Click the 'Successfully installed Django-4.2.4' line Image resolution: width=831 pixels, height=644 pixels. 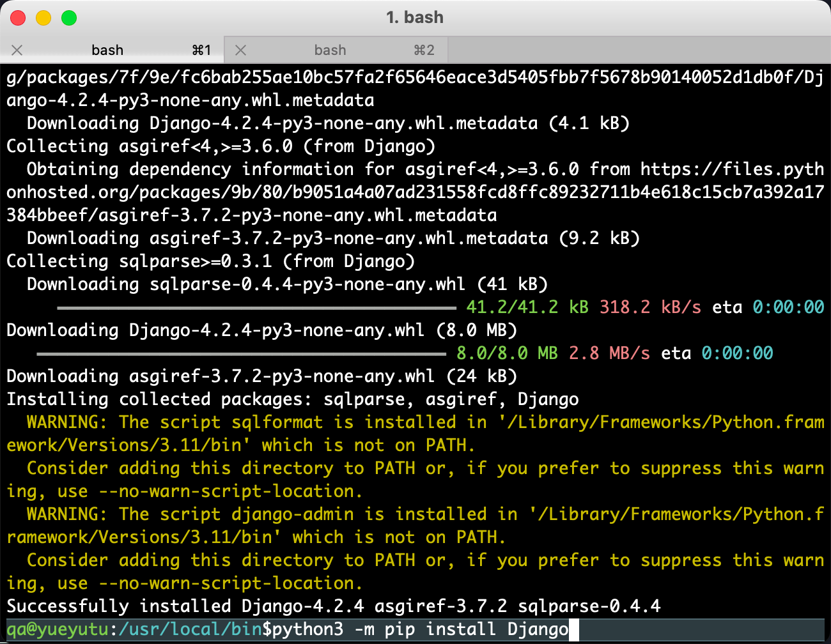click(334, 606)
